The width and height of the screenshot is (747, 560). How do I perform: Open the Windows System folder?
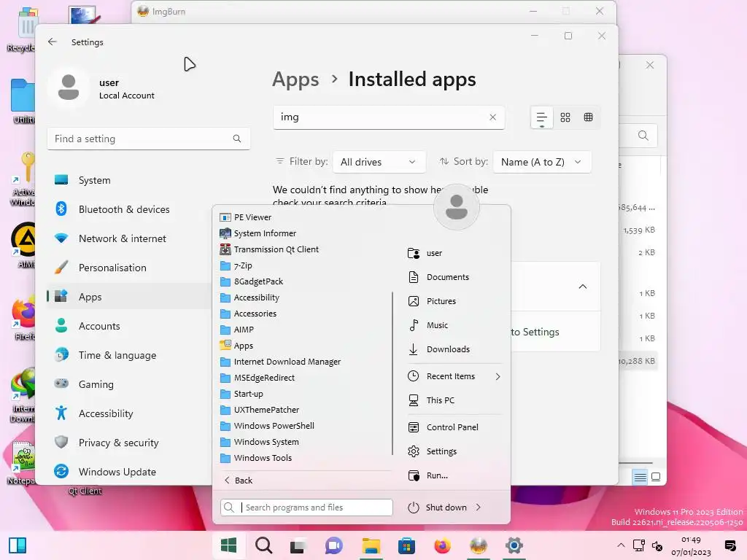[x=260, y=442]
